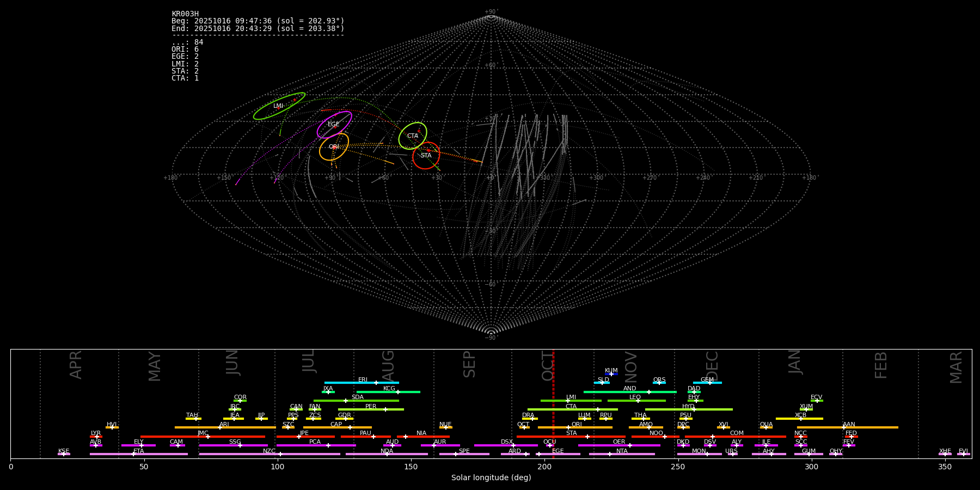The image size is (980, 490).
Task: Click the ARI shower label in timeline
Action: coord(224,425)
